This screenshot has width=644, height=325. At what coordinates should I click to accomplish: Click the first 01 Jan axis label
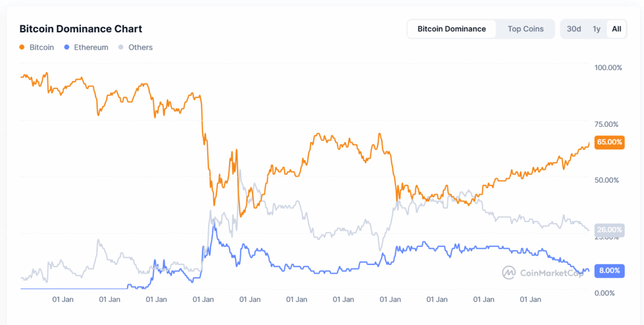coord(64,299)
